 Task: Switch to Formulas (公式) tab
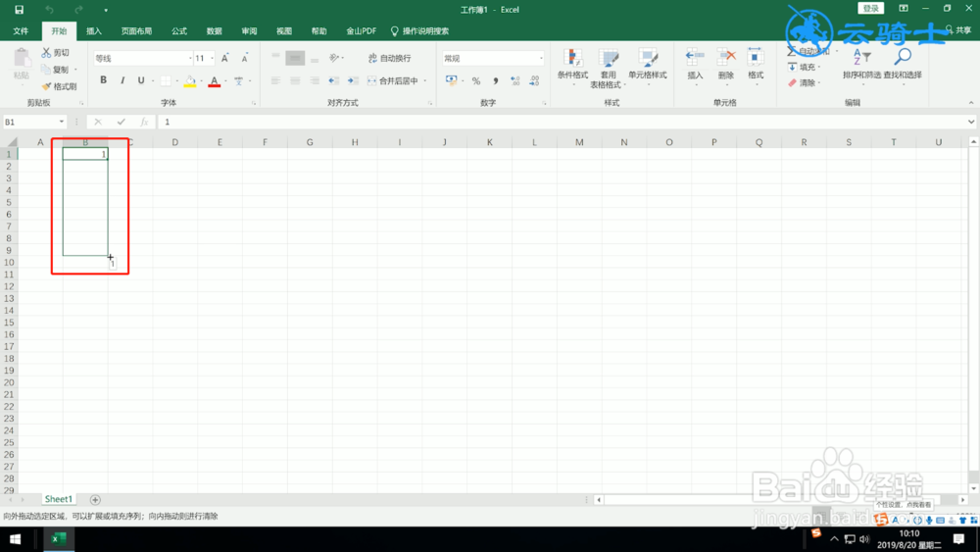coord(179,30)
